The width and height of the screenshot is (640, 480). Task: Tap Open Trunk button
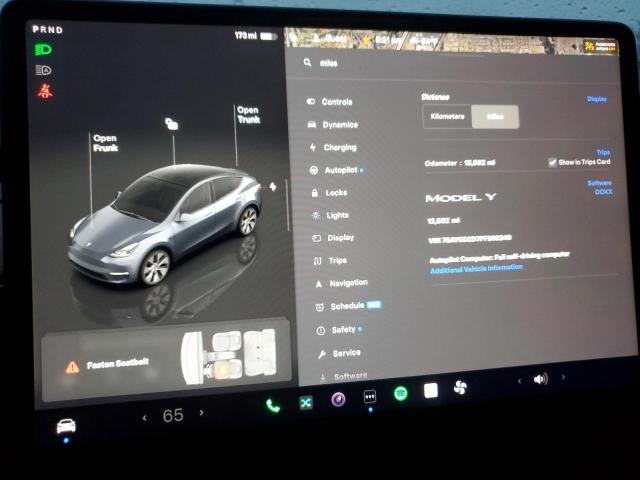point(248,115)
